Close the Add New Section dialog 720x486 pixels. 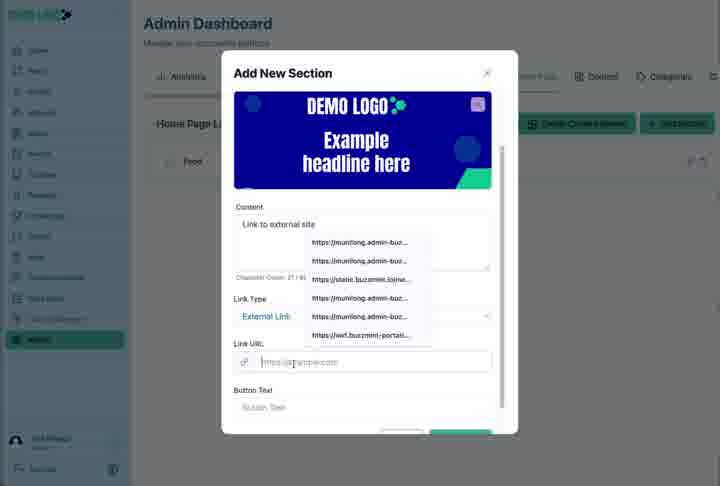click(x=487, y=73)
